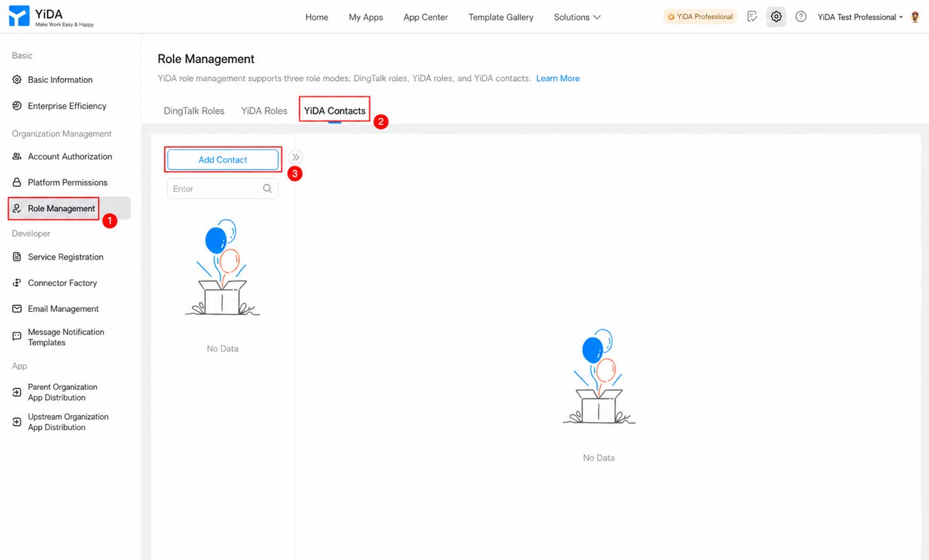Click the Platform Permissions lock icon
This screenshot has width=929, height=560.
[x=17, y=182]
